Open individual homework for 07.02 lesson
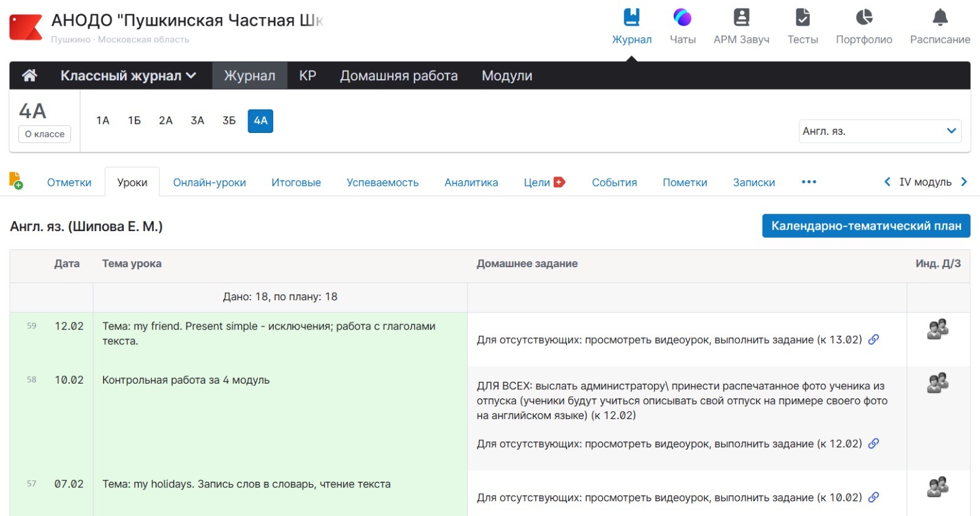The image size is (980, 516). pyautogui.click(x=938, y=487)
